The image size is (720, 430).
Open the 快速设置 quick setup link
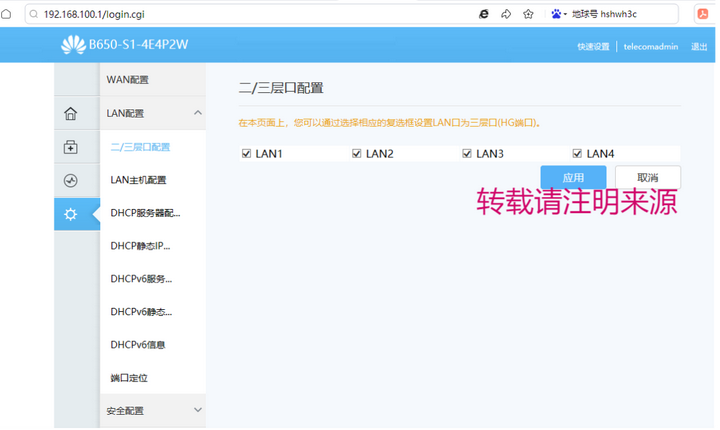(x=593, y=46)
